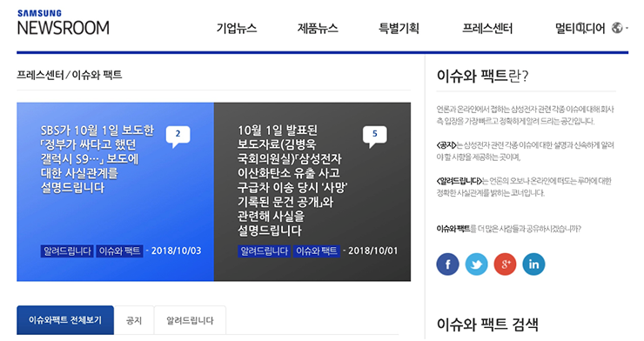
Task: Click the <공지> description text
Action: click(x=526, y=151)
